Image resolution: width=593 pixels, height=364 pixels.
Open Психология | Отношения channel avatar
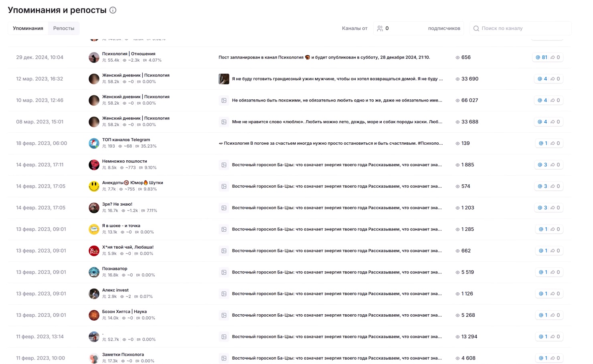94,57
